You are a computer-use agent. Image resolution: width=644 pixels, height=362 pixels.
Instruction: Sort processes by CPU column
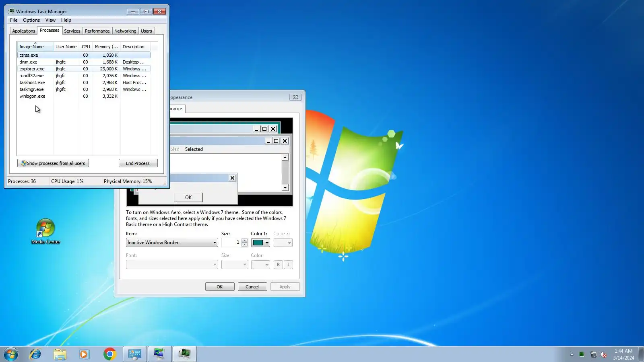pyautogui.click(x=86, y=47)
